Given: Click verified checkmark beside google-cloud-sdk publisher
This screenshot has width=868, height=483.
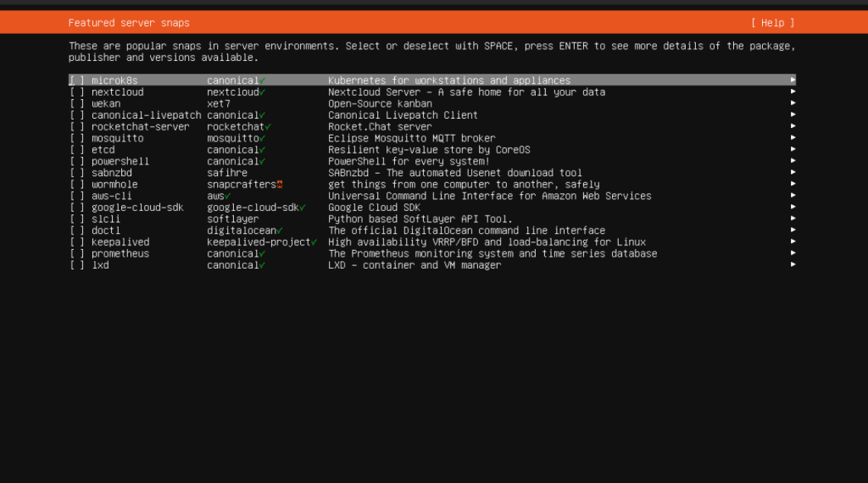Looking at the screenshot, I should (x=303, y=208).
